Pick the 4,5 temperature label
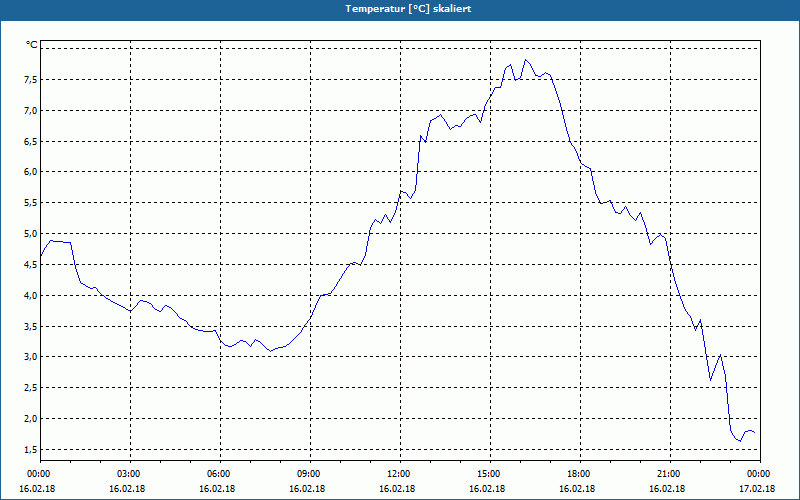Image resolution: width=800 pixels, height=500 pixels. pos(31,264)
